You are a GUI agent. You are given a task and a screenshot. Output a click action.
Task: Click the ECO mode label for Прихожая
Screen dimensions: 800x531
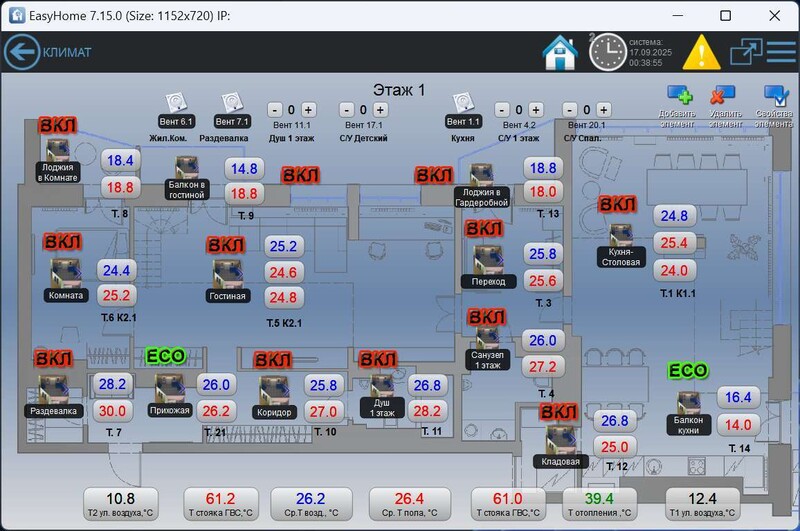click(x=166, y=357)
